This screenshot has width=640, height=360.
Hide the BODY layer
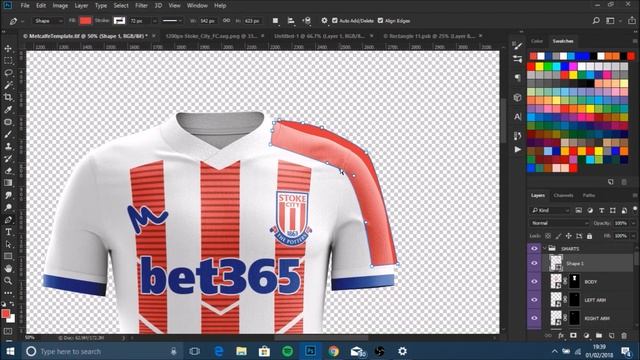click(x=534, y=282)
